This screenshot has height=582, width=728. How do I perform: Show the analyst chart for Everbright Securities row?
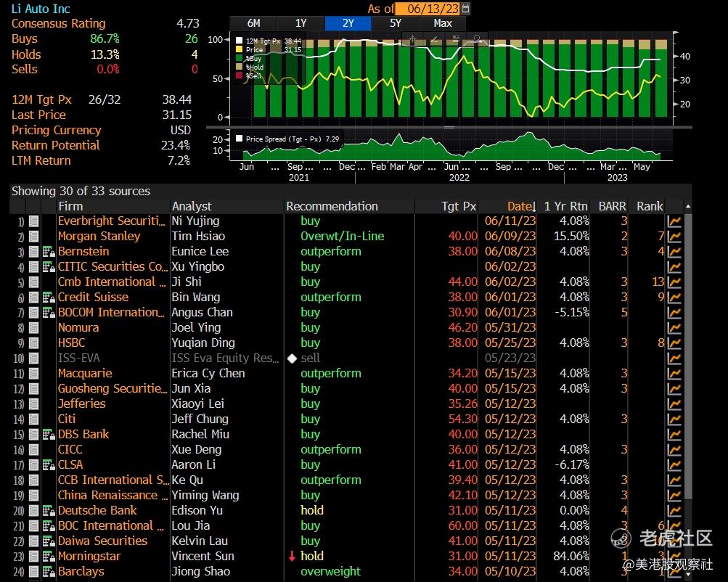674,221
